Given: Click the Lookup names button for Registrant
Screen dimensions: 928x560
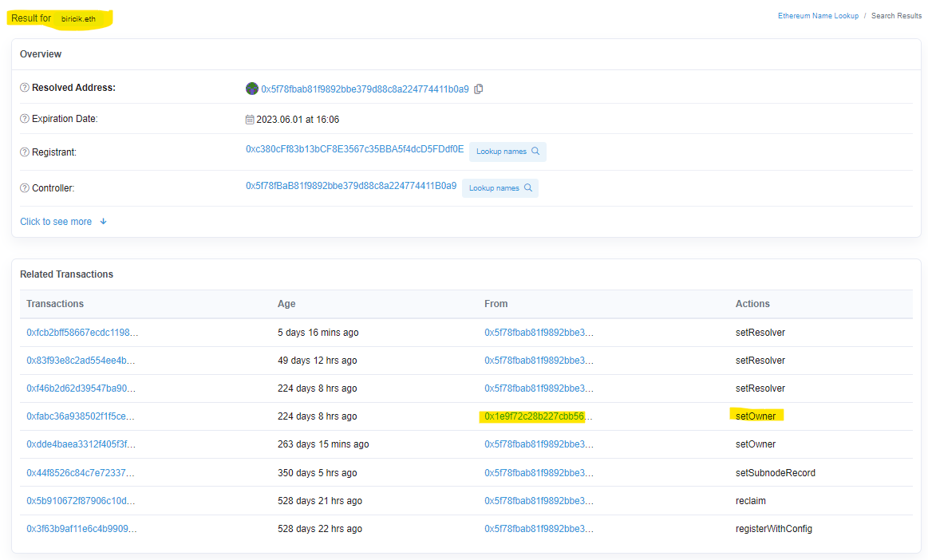Looking at the screenshot, I should coord(507,152).
